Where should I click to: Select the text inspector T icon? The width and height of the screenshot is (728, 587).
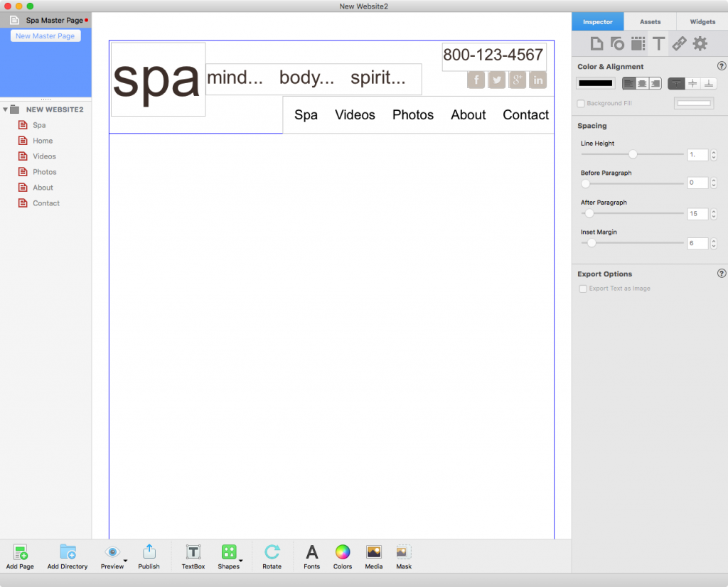[x=658, y=43]
